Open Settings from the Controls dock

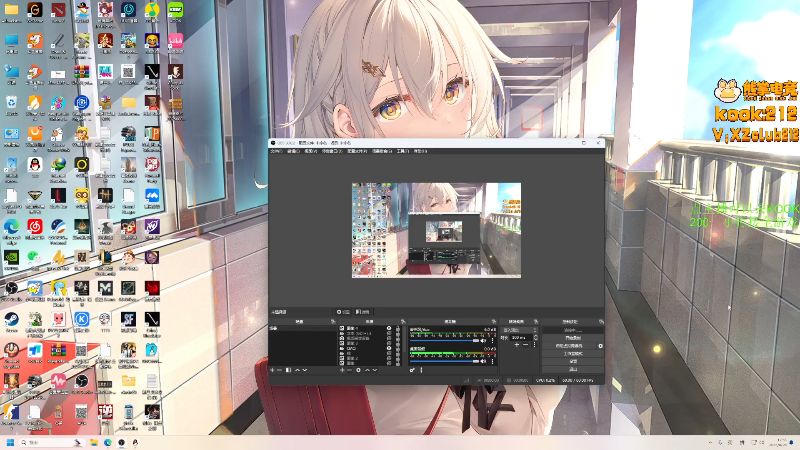pos(573,361)
